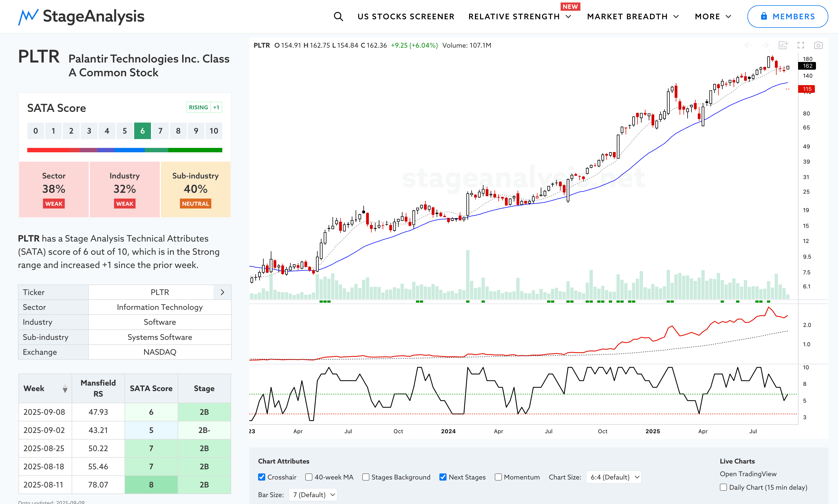Click the Sub-industry 40% Neutral card
Screen dimensions: 838x504
coord(196,189)
